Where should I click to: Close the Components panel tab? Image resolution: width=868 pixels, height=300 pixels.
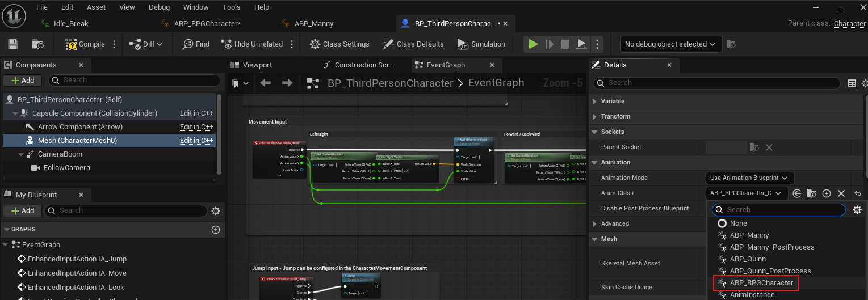coord(81,65)
